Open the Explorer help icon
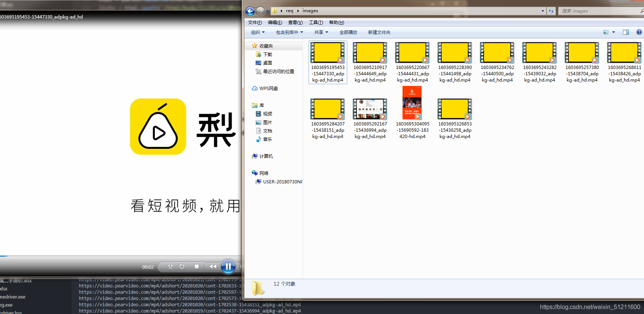The width and height of the screenshot is (644, 314). point(639,32)
